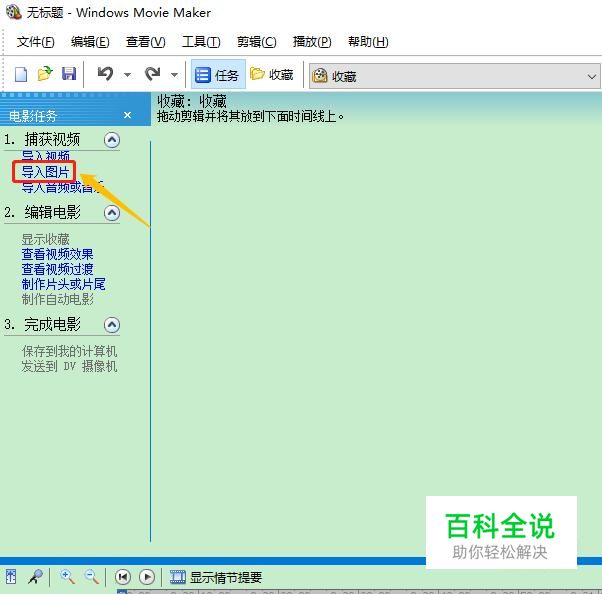Save the project with the floppy disk icon

coord(69,74)
